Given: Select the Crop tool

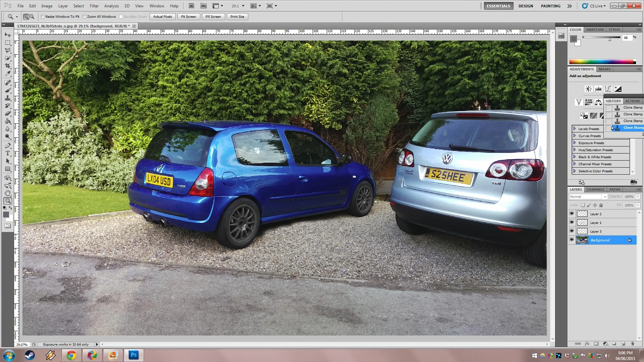Looking at the screenshot, I should (8, 66).
